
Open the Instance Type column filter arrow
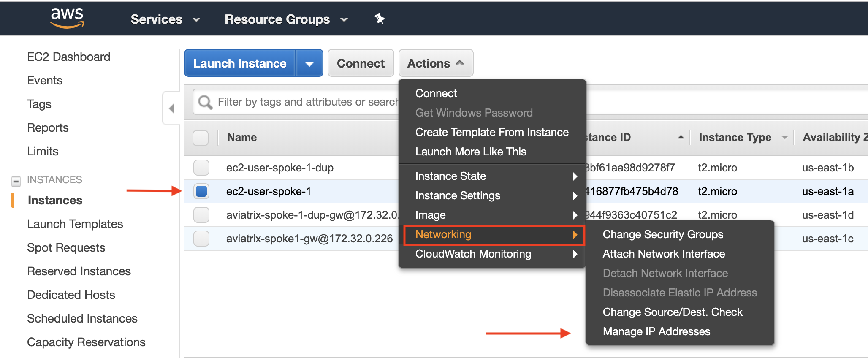784,137
